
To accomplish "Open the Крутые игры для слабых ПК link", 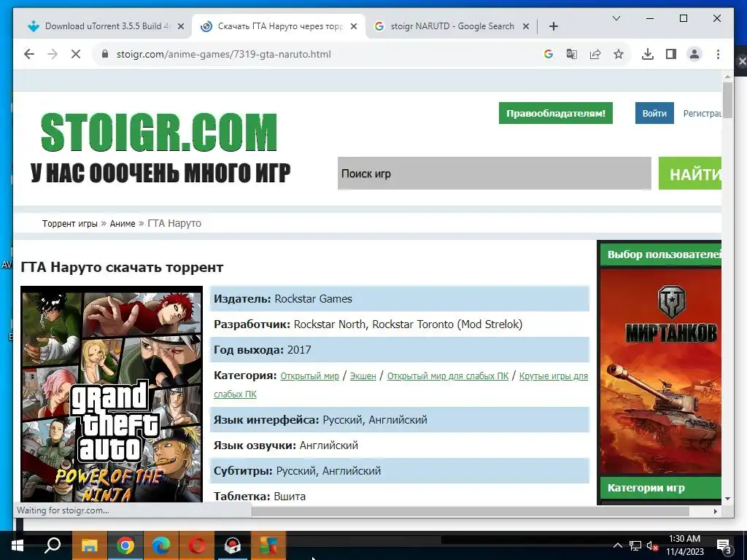I will [553, 376].
